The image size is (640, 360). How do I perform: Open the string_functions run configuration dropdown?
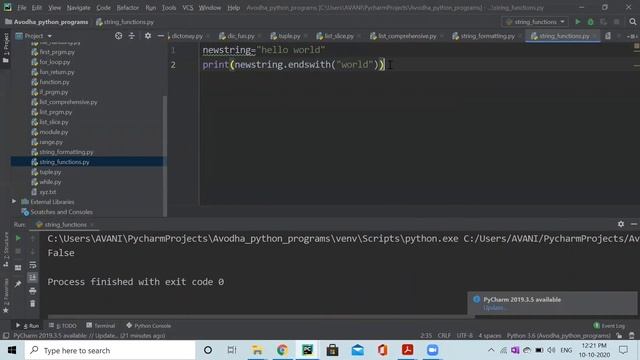tap(535, 22)
